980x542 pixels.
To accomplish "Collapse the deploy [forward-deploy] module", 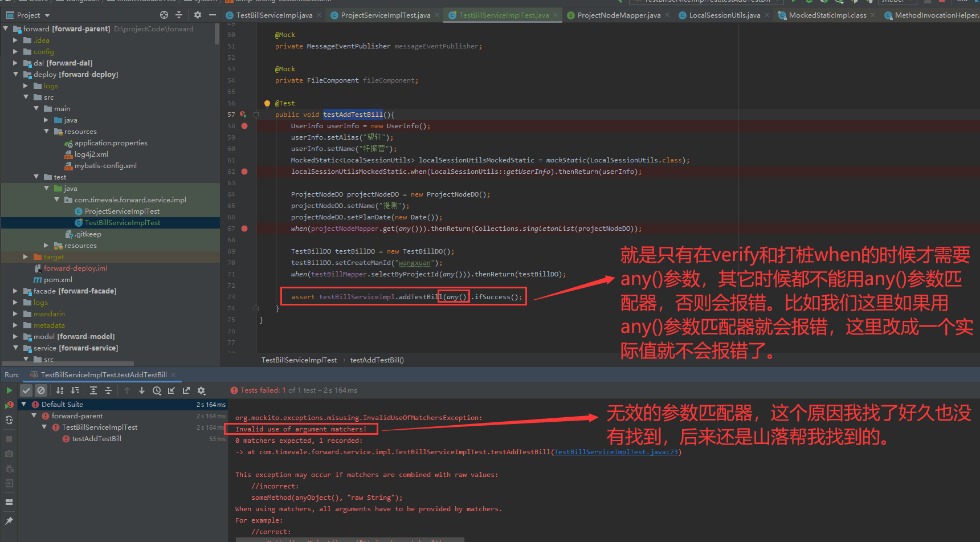I will pyautogui.click(x=16, y=74).
